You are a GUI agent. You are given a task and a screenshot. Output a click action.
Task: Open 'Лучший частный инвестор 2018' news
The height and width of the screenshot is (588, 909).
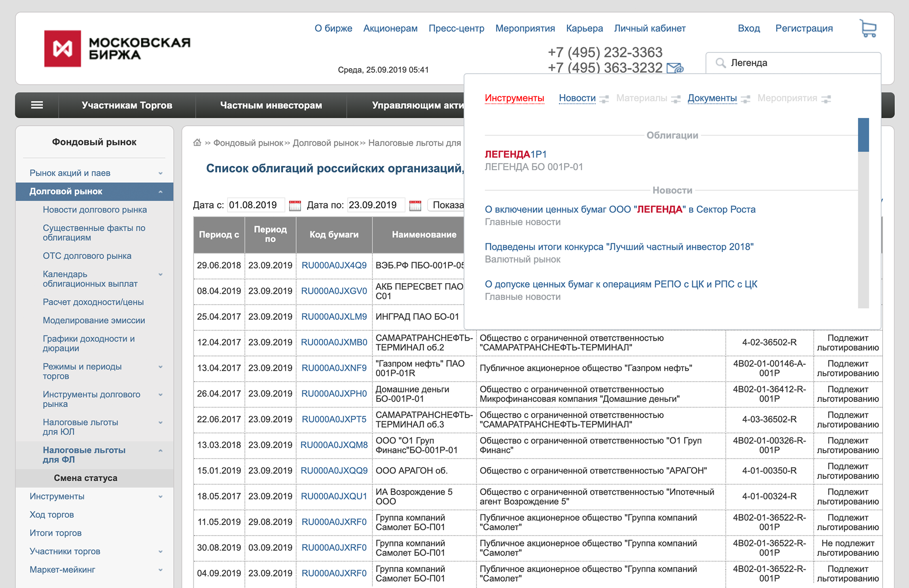click(619, 247)
